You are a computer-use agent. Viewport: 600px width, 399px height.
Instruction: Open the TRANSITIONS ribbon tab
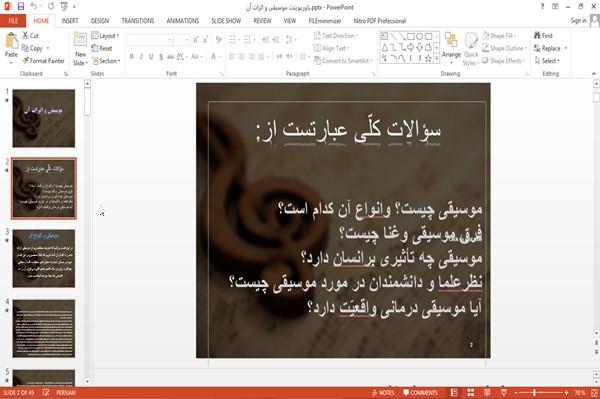pyautogui.click(x=137, y=21)
